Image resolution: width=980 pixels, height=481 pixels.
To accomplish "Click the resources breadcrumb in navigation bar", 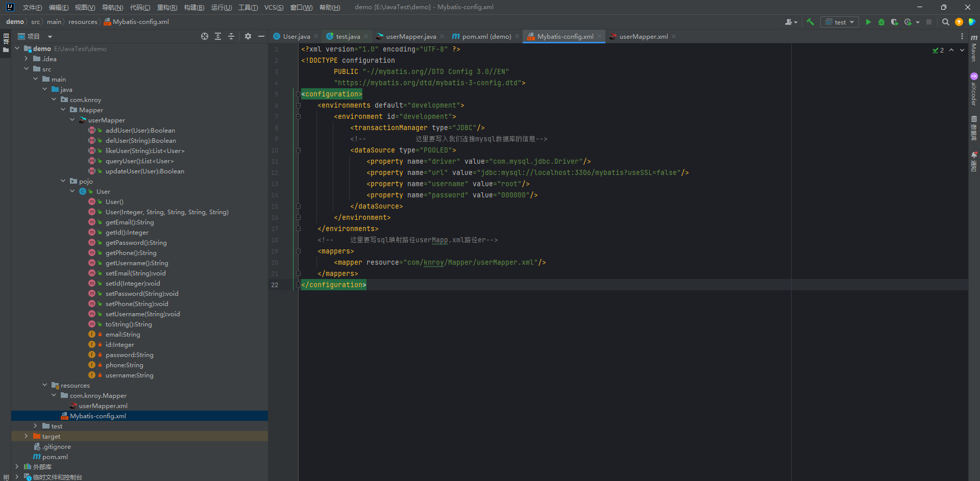I will click(x=83, y=22).
